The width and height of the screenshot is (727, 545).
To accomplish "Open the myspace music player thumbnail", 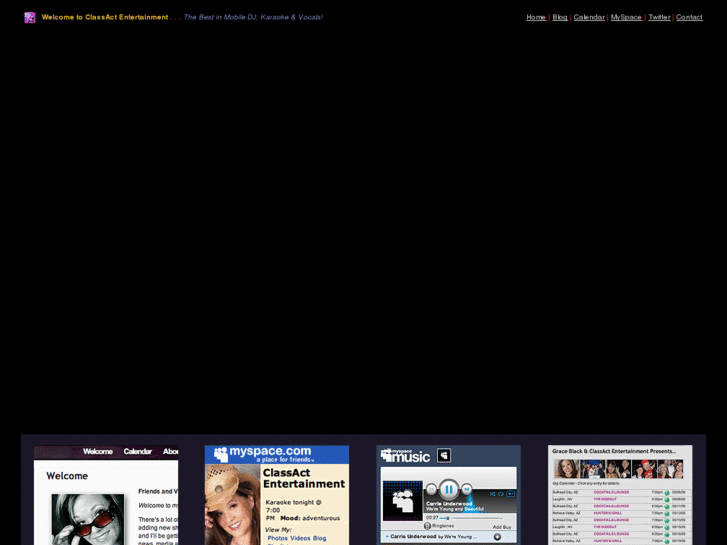I will pos(448,495).
